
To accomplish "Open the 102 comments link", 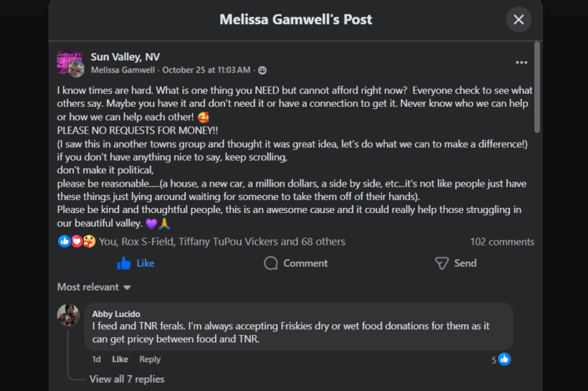I will pyautogui.click(x=502, y=242).
